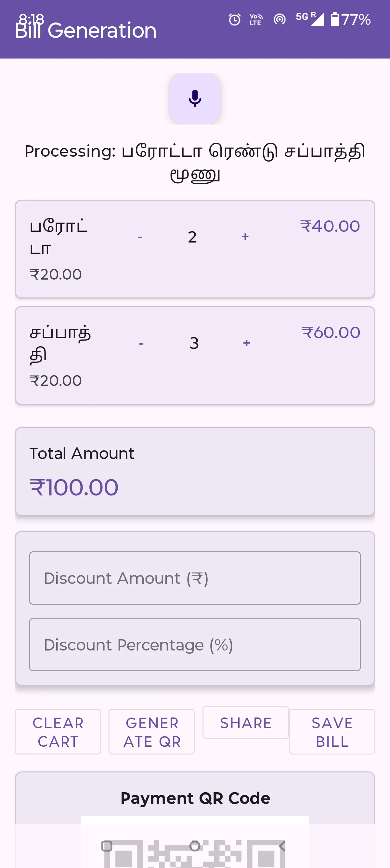
Task: Focus the Discount Amount (₹) field
Action: [x=195, y=578]
